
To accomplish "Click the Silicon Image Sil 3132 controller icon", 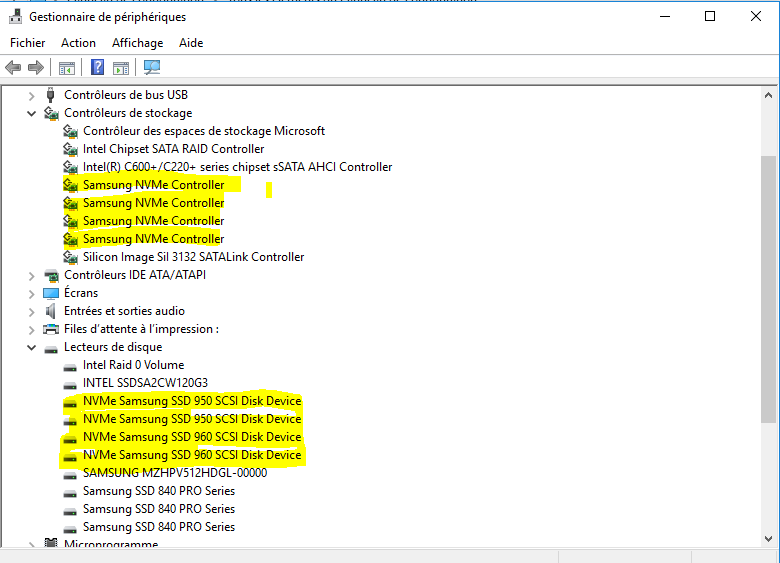I will point(70,257).
